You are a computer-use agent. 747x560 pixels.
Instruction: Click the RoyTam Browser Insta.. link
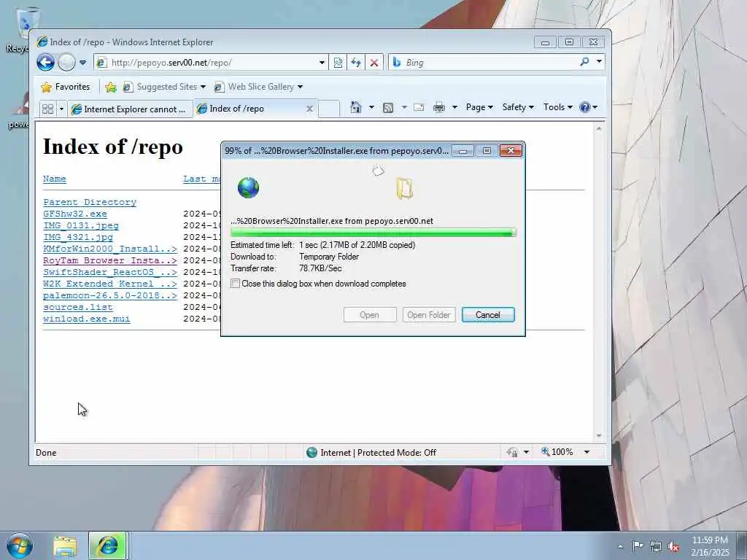click(110, 260)
